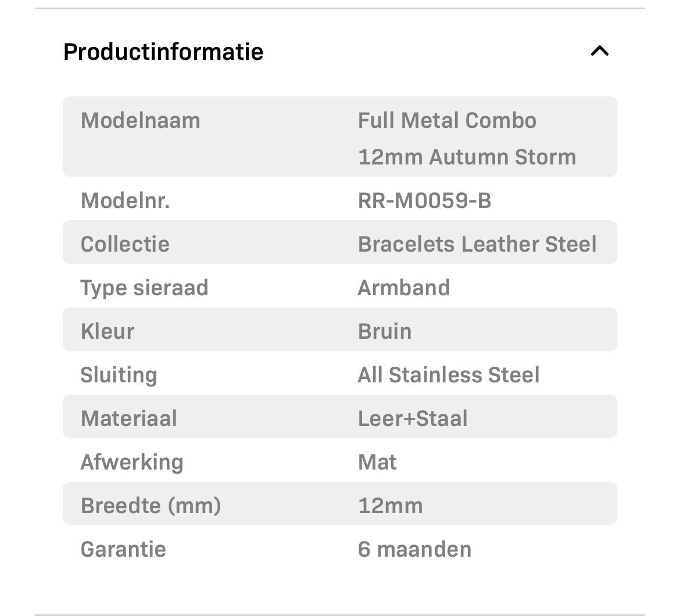Select the Modelnaam label
This screenshot has height=616, width=680.
pyautogui.click(x=141, y=121)
